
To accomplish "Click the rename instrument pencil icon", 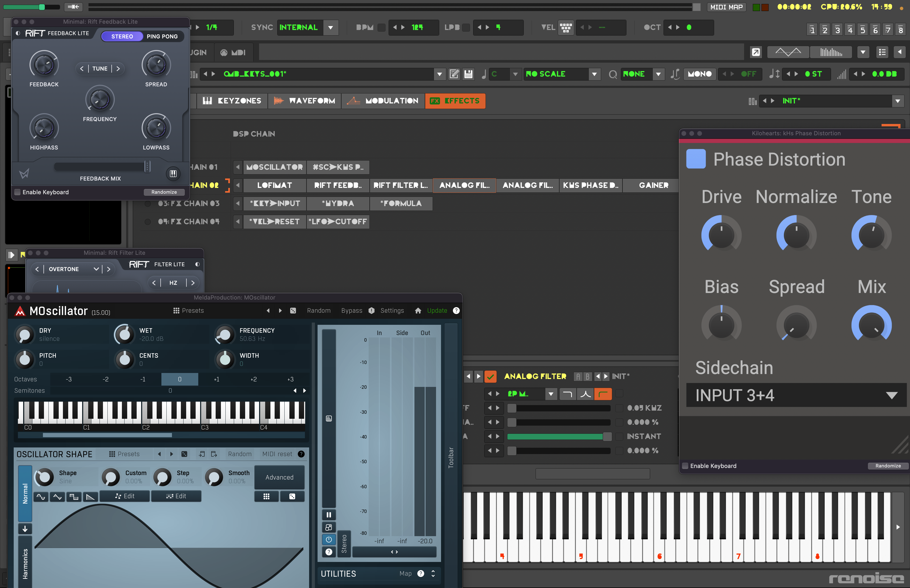I will click(454, 74).
